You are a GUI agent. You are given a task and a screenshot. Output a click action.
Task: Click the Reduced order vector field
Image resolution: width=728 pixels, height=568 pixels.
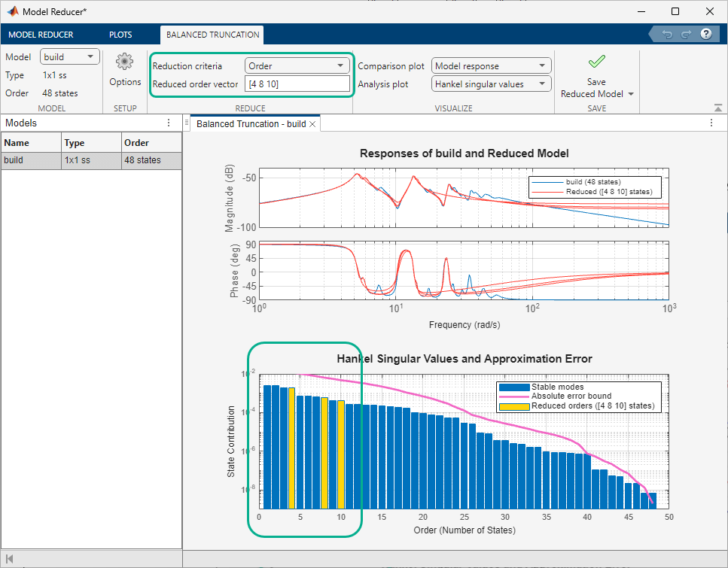pos(297,84)
